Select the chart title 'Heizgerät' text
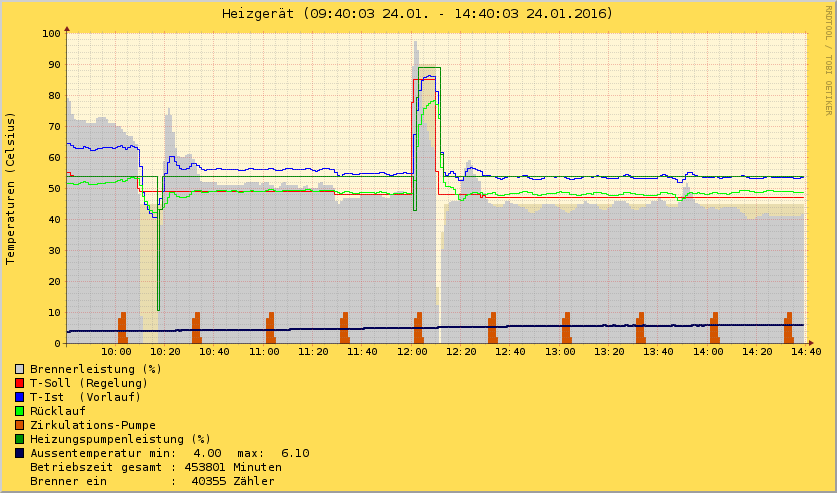 pos(258,13)
